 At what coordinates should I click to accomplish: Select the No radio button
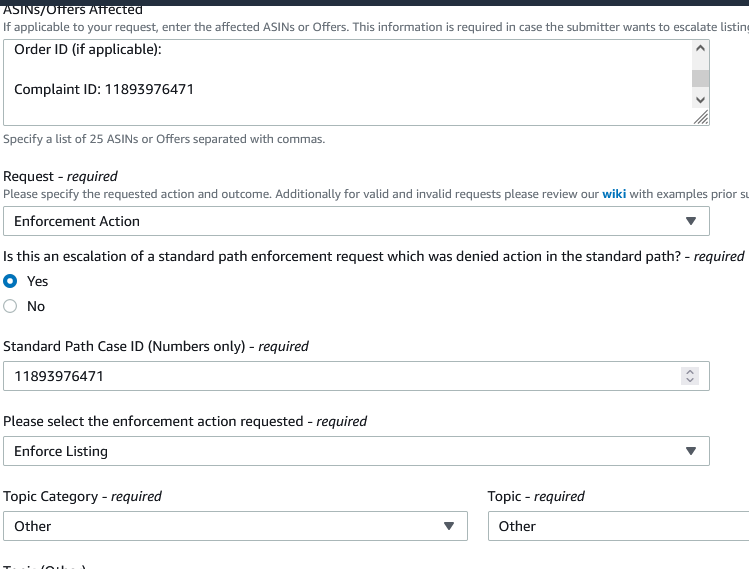click(11, 306)
